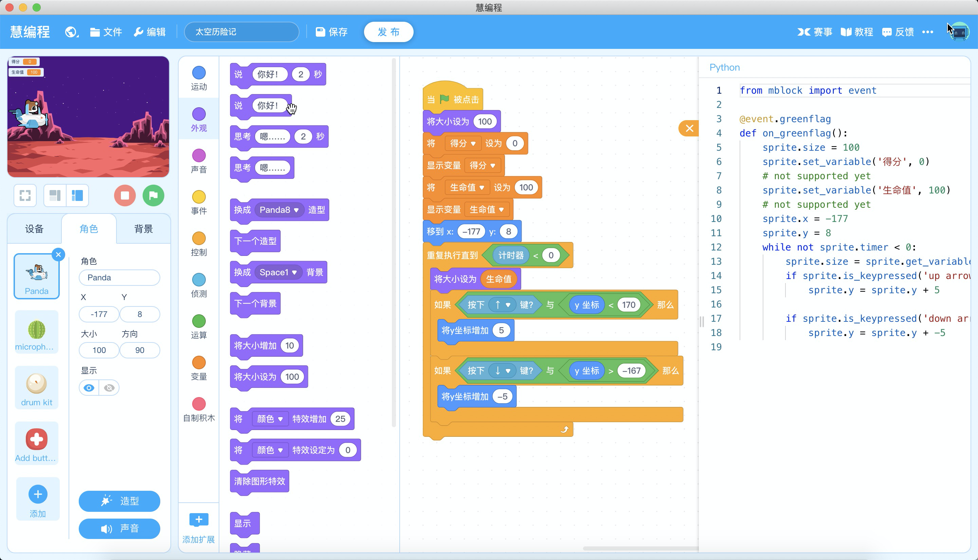Close the Python panel with orange X
This screenshot has width=978, height=560.
click(689, 129)
